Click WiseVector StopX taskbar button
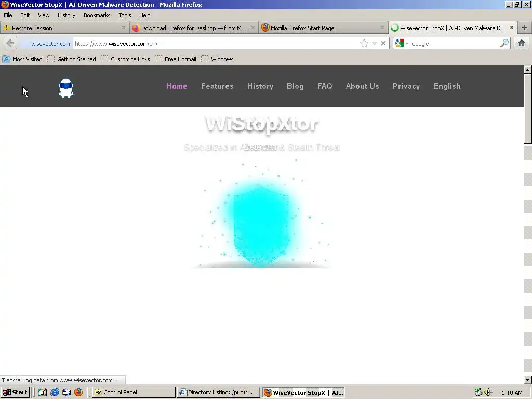Image resolution: width=532 pixels, height=399 pixels. pyautogui.click(x=303, y=392)
